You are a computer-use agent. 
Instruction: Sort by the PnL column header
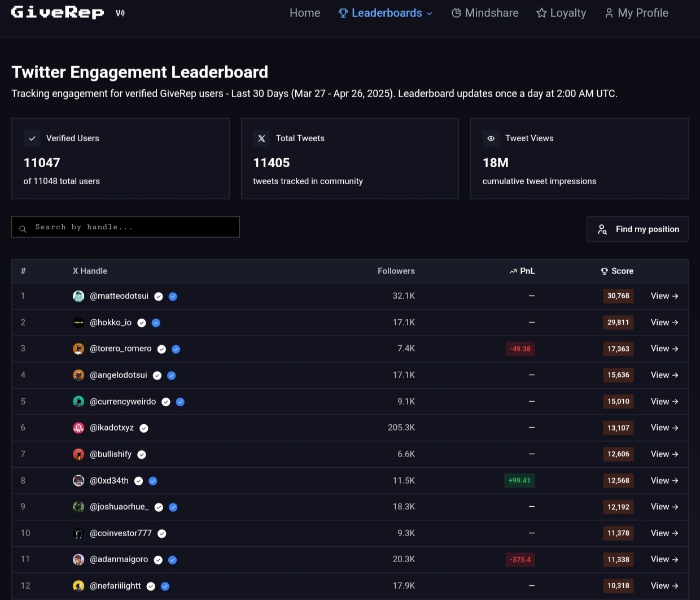click(x=522, y=271)
